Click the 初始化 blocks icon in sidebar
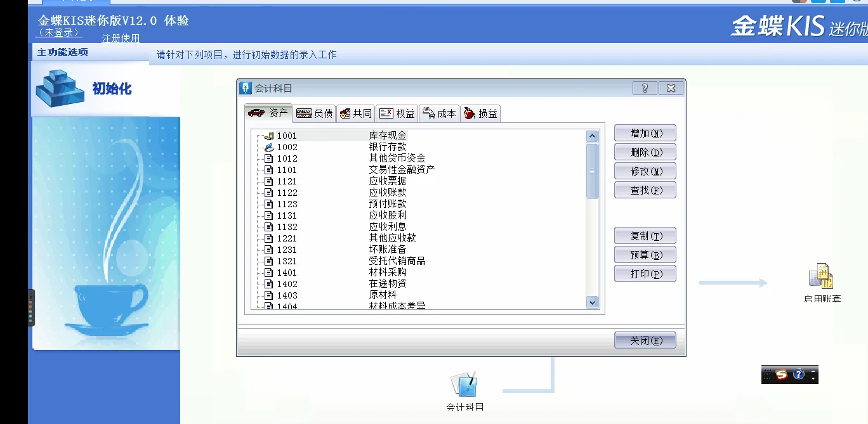This screenshot has width=868, height=424. point(60,88)
